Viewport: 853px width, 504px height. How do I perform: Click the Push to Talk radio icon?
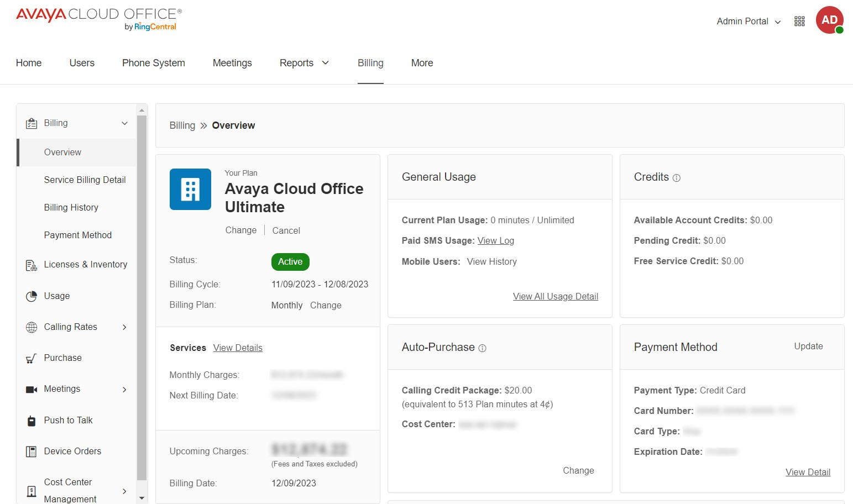point(32,421)
